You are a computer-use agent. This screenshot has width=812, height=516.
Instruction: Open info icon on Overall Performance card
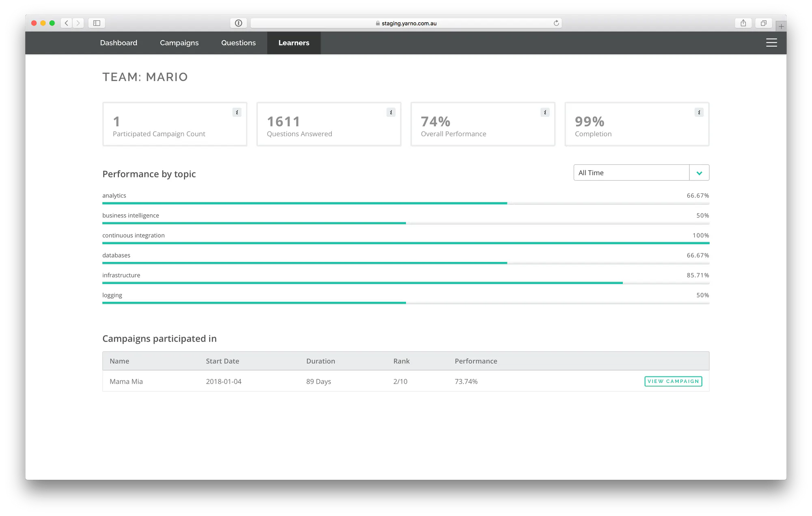point(545,112)
